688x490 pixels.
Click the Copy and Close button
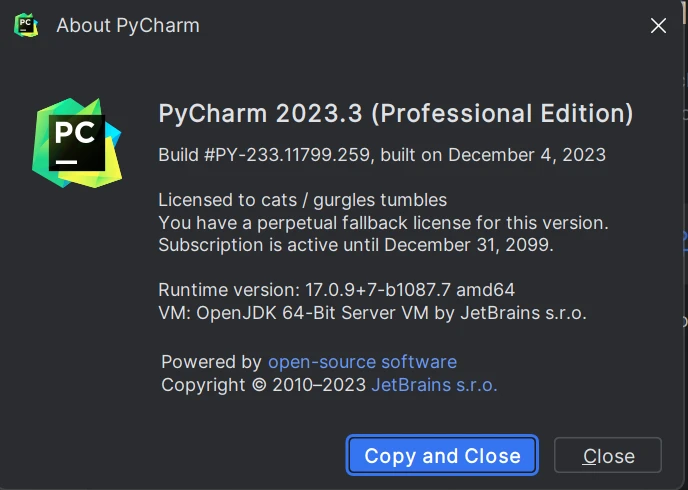442,455
